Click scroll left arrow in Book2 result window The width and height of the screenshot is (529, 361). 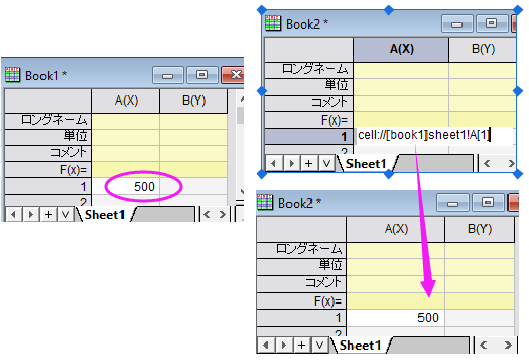point(483,345)
